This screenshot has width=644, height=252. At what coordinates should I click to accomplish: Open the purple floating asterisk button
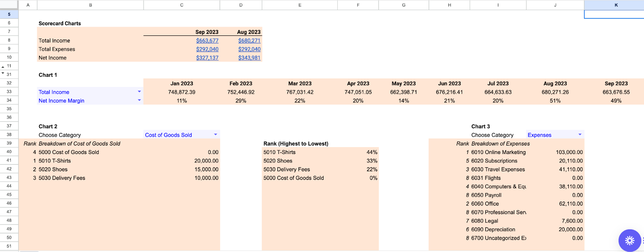630,241
